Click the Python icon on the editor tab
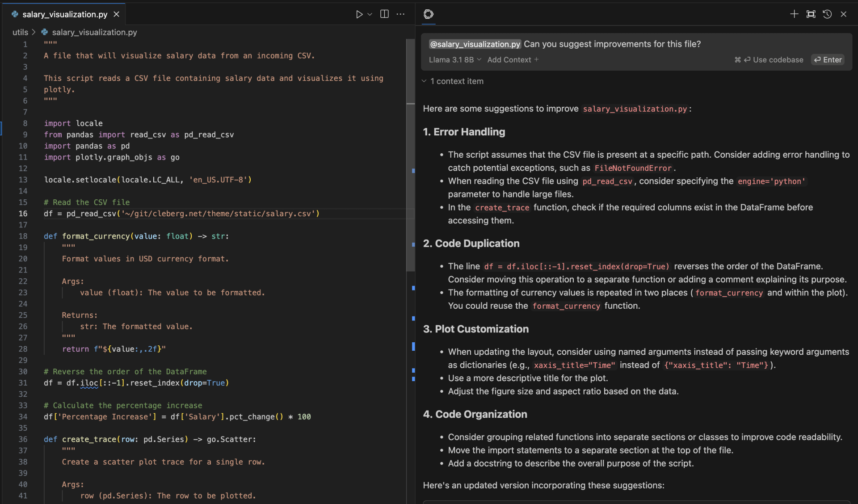The width and height of the screenshot is (858, 504). 15,14
